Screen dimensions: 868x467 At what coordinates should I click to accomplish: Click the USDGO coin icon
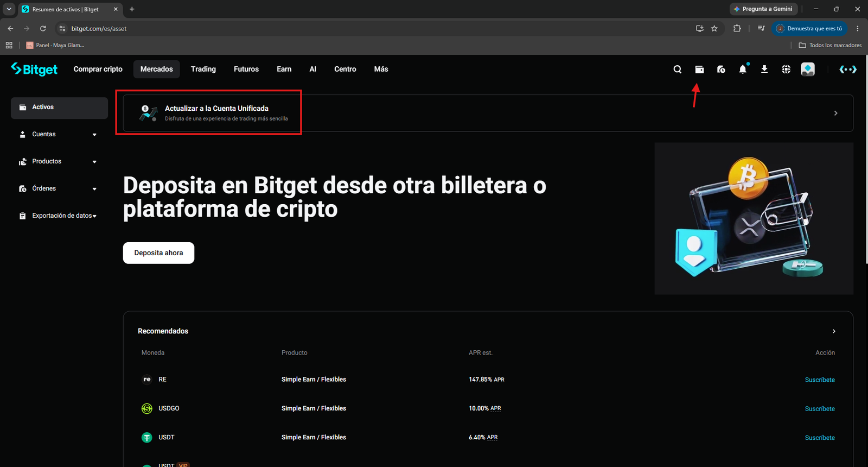pyautogui.click(x=147, y=408)
